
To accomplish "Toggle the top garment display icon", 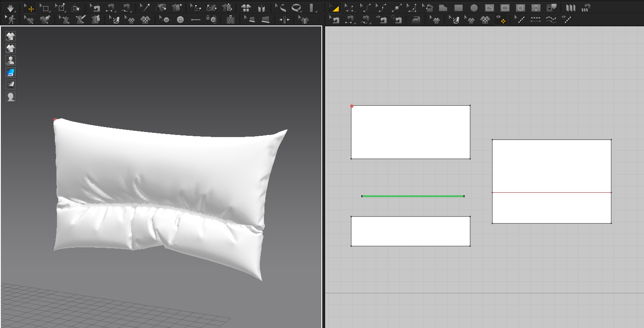I will tap(10, 36).
